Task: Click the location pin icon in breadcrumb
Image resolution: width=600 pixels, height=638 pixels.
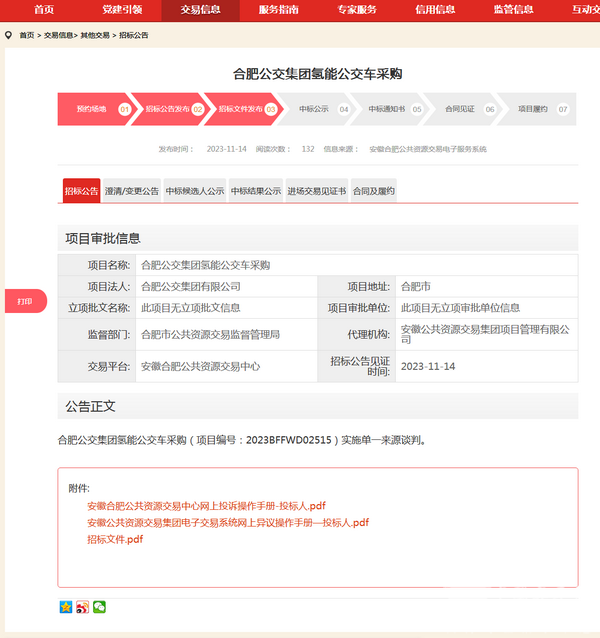Action: (x=9, y=35)
